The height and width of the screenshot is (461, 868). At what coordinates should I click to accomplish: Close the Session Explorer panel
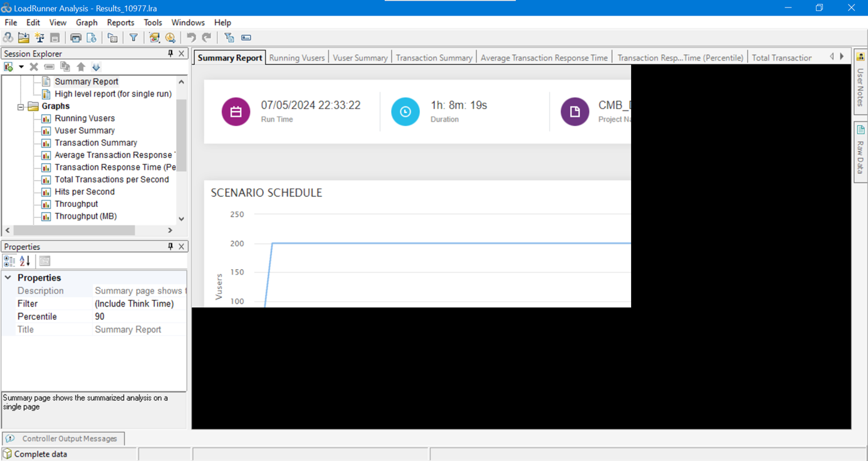click(182, 54)
